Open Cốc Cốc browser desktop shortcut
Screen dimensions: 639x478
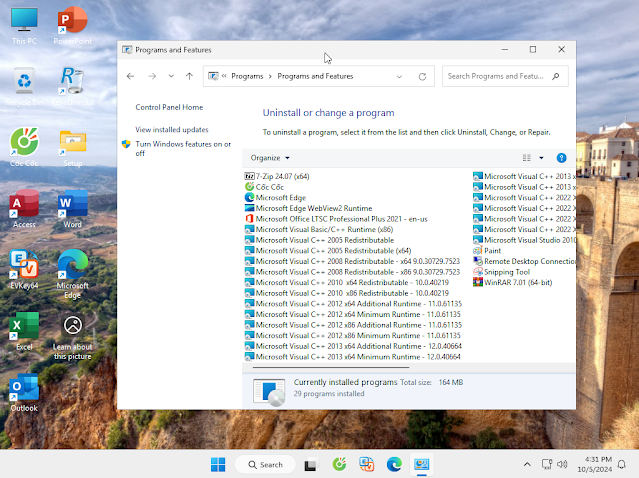coord(24,147)
